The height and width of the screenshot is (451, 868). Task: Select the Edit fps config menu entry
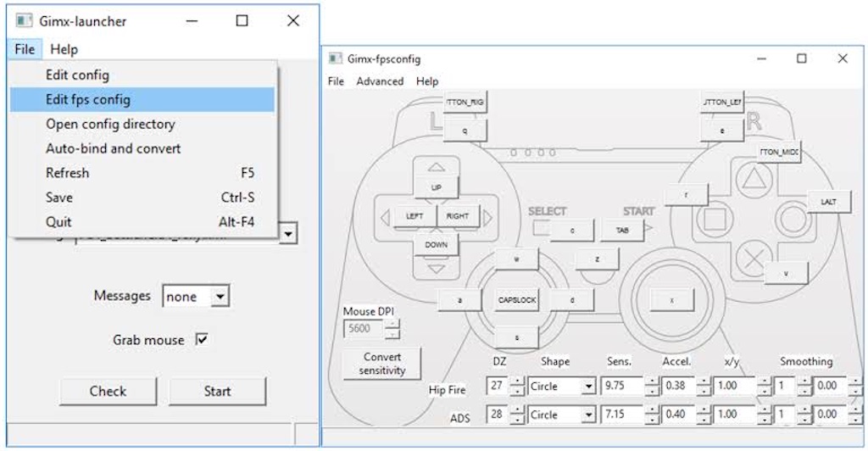coord(142,99)
